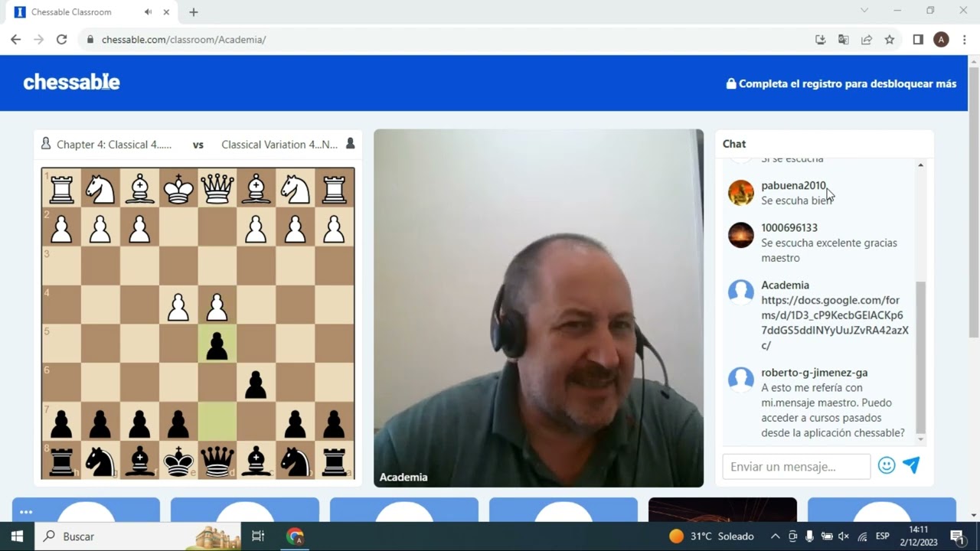The width and height of the screenshot is (980, 551).
Task: Click the 1000696133 chat avatar
Action: coord(740,235)
